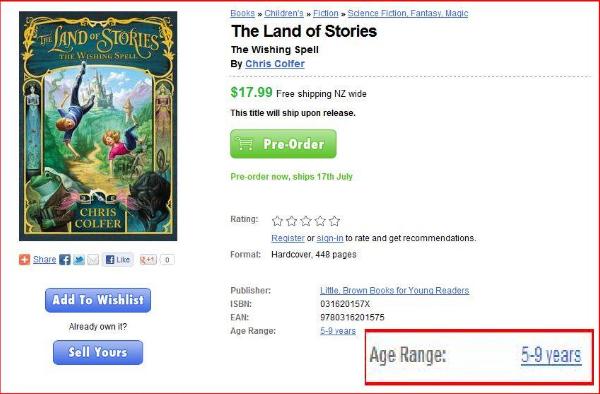Click the Google +1 button
This screenshot has width=600, height=394.
148,260
